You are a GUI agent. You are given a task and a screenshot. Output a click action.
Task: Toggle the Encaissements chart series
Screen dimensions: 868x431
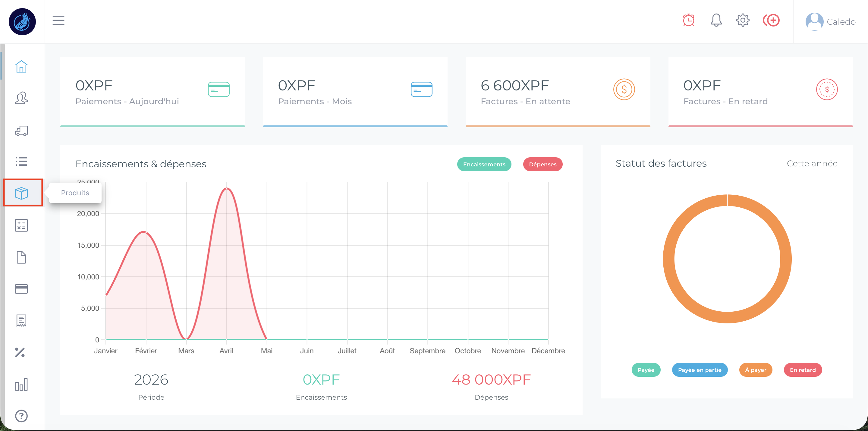[x=484, y=164]
